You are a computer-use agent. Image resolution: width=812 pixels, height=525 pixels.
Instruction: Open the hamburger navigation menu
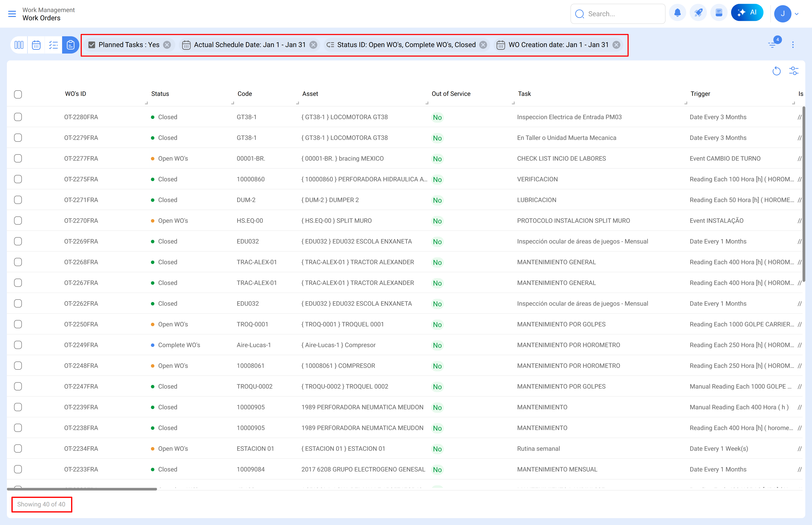[x=12, y=14]
